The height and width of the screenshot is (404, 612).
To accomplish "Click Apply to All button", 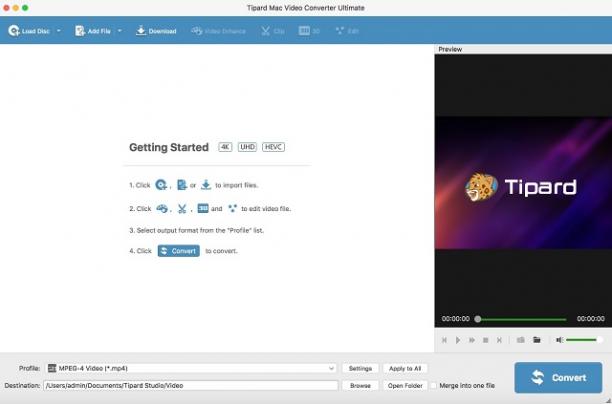I will (x=405, y=368).
